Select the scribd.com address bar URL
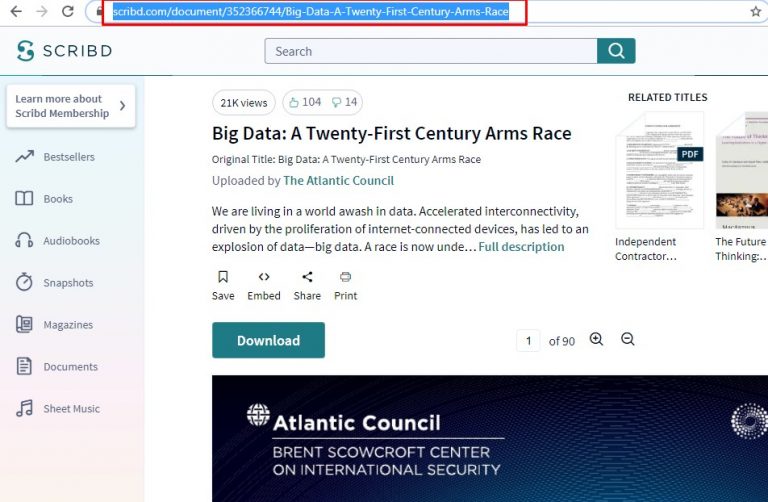 [311, 11]
